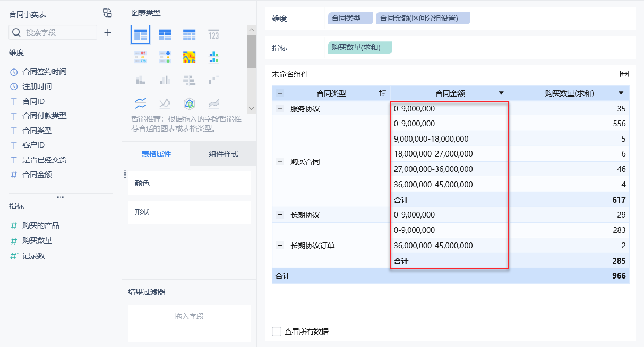Viewport: 644px width, 347px height.
Task: Select the 记录数 measure field
Action: (33, 256)
